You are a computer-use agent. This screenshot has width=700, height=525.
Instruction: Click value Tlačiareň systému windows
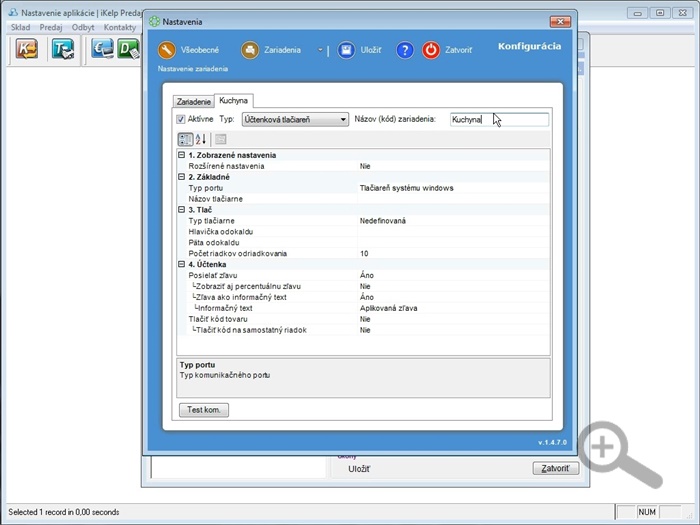tap(406, 188)
